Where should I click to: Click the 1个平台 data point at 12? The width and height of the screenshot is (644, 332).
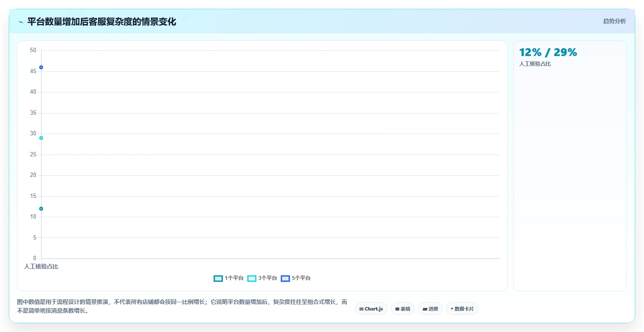(41, 208)
